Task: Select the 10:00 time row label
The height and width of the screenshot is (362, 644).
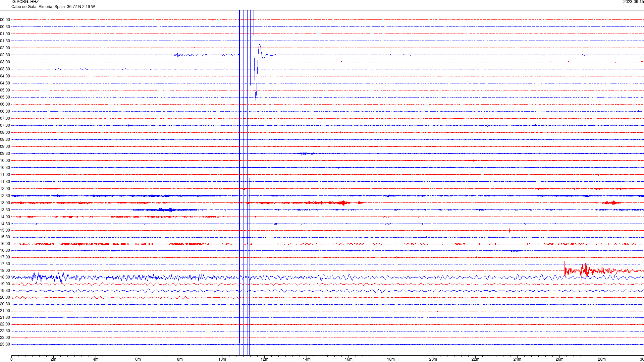Action: click(5, 161)
